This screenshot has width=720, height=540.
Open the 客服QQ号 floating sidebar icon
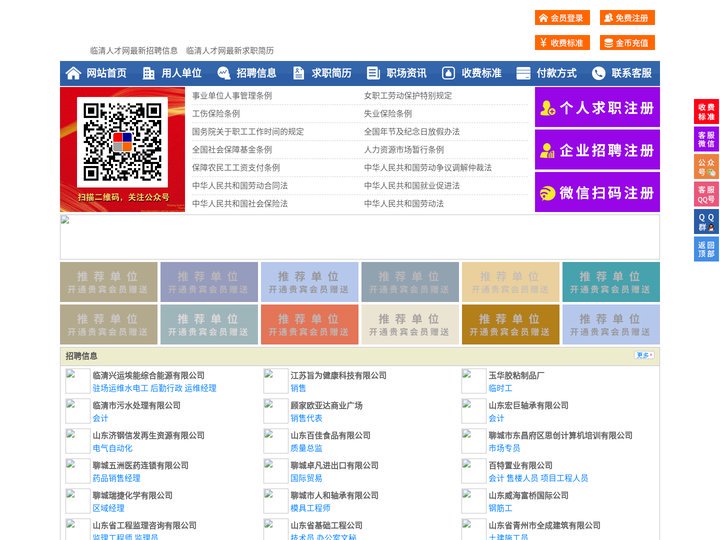click(x=706, y=194)
